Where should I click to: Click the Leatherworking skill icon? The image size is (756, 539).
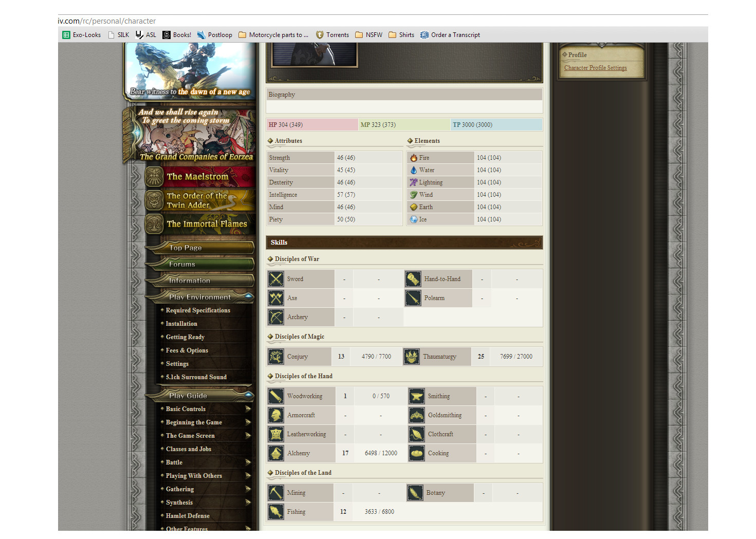click(x=276, y=434)
